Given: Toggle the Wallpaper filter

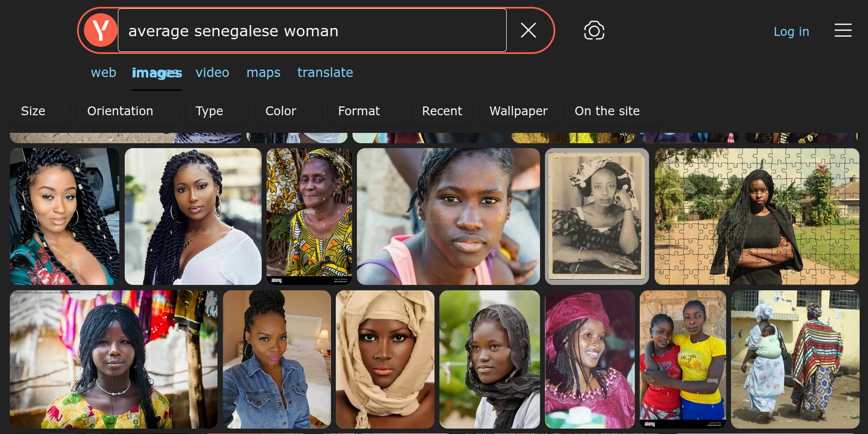Looking at the screenshot, I should pos(518,111).
